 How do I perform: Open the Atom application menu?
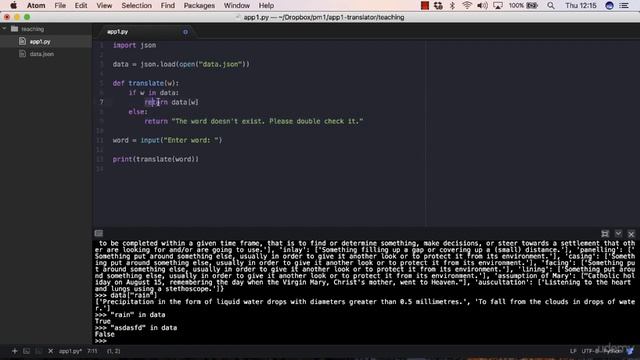click(x=36, y=6)
